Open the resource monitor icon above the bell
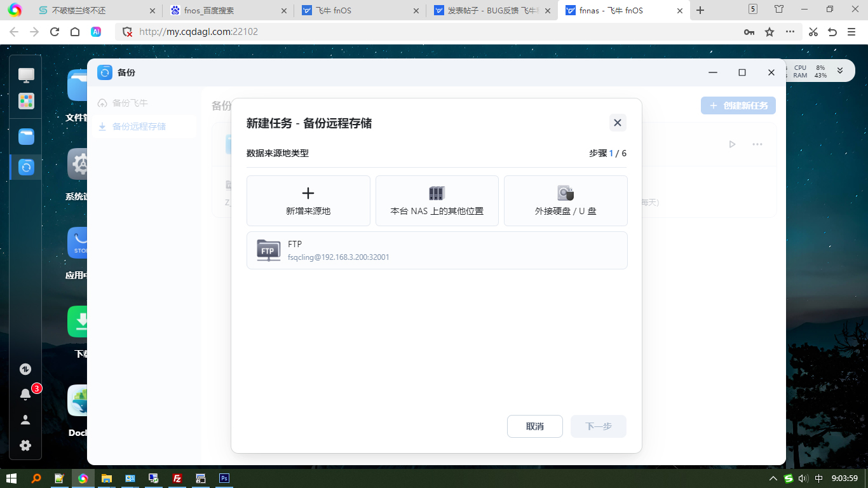 25,369
